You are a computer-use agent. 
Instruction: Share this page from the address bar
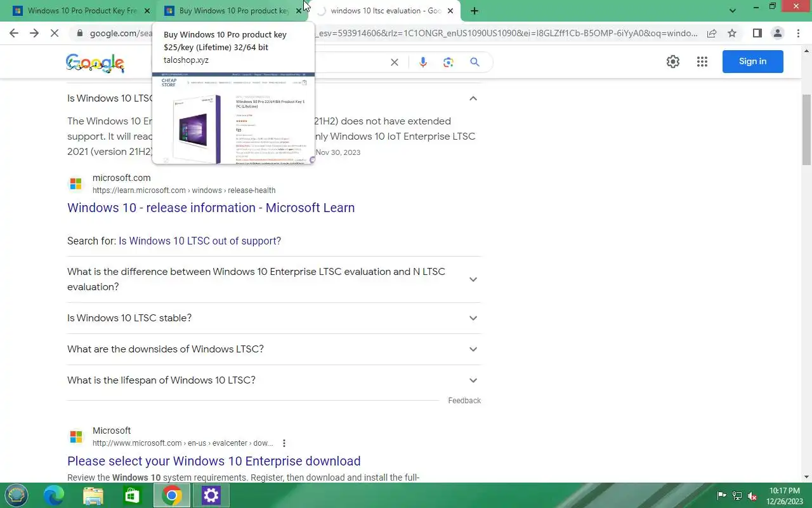pyautogui.click(x=712, y=34)
